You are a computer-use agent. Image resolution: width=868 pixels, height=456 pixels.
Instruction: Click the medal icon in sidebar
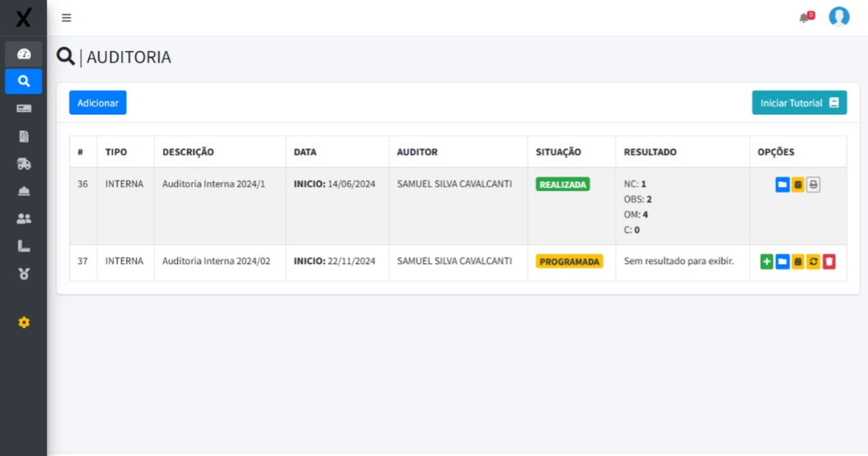point(24,273)
